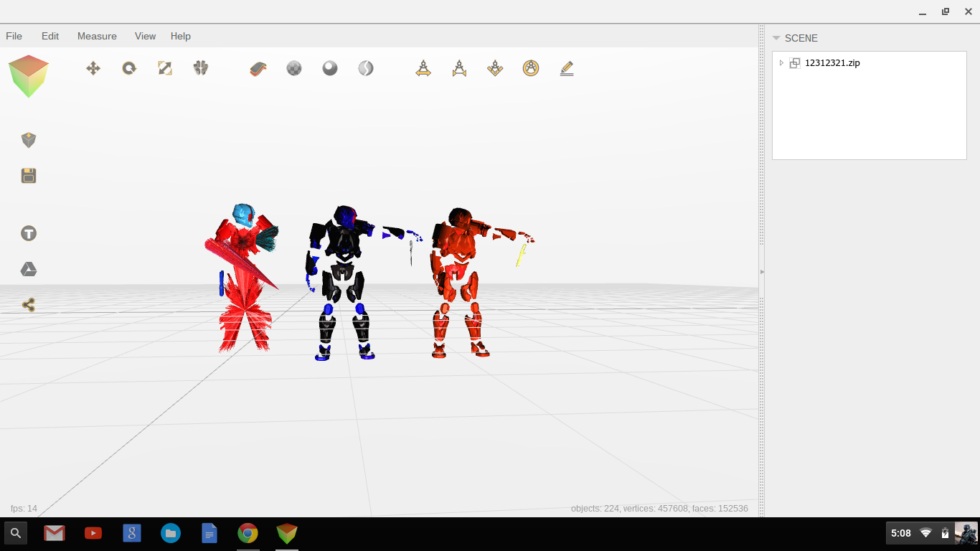Click the objects, vertices, faces statistics text
The width and height of the screenshot is (980, 551).
click(659, 509)
